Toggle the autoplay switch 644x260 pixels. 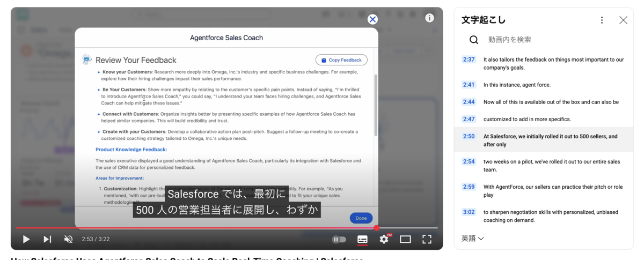point(339,239)
